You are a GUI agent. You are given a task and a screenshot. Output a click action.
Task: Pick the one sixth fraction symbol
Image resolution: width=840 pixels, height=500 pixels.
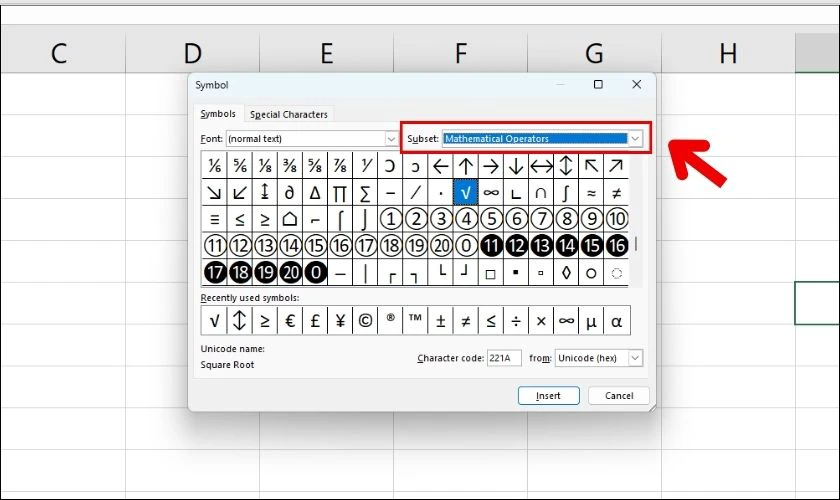click(214, 166)
